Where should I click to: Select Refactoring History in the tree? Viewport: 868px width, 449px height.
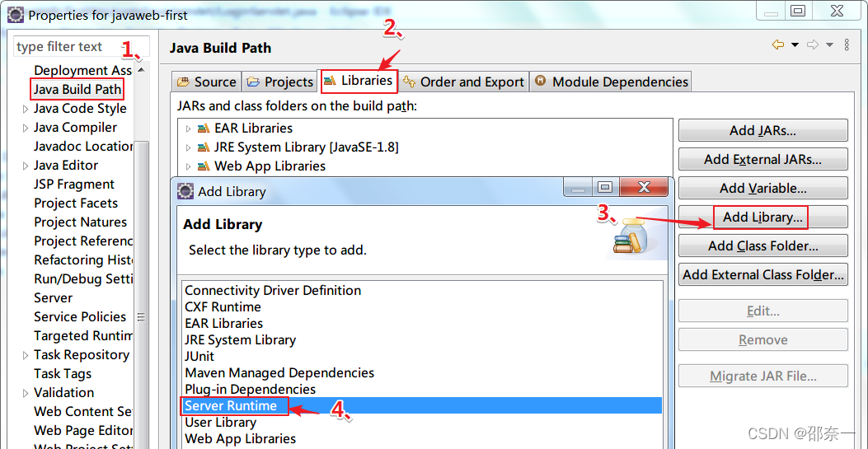point(82,260)
